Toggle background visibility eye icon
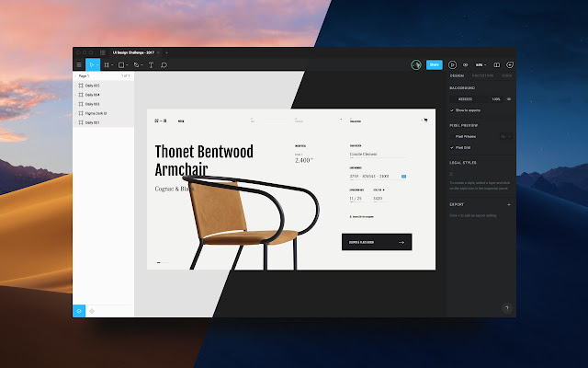Screen dimensions: 588x368 point(509,99)
